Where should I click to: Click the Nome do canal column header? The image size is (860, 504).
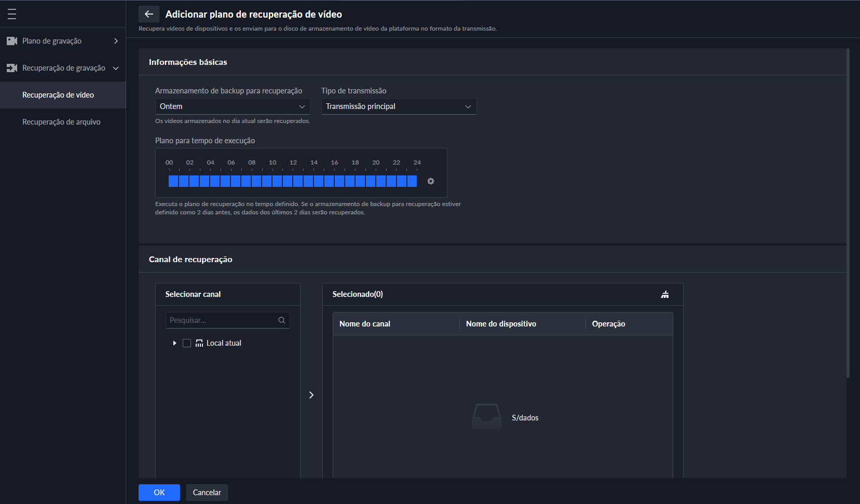[365, 324]
